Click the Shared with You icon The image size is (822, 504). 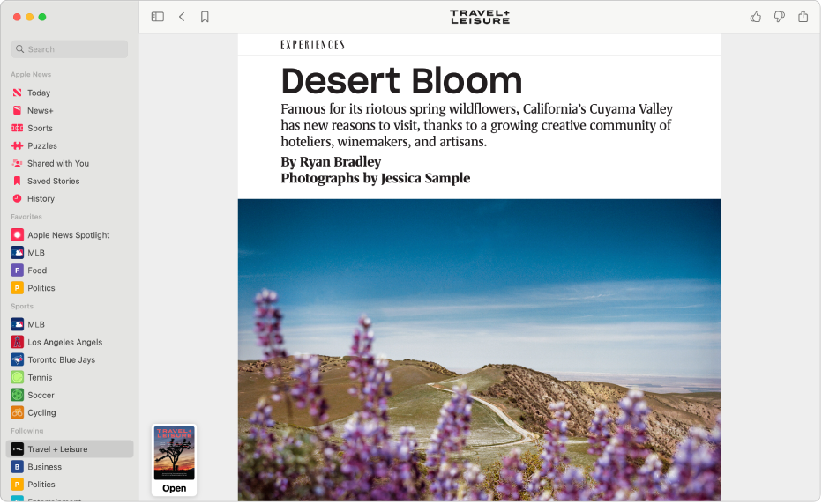click(18, 164)
